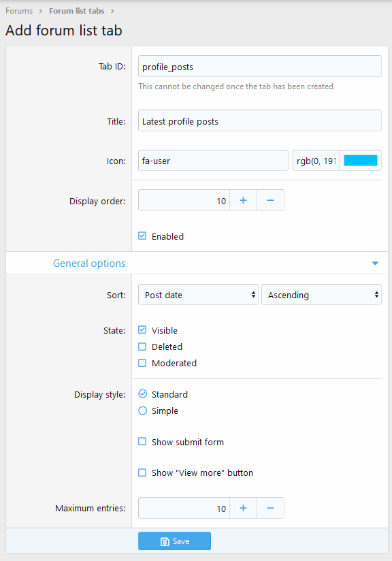Viewport: 392px width, 561px height.
Task: Go to Forum list tabs breadcrumb
Action: 76,11
